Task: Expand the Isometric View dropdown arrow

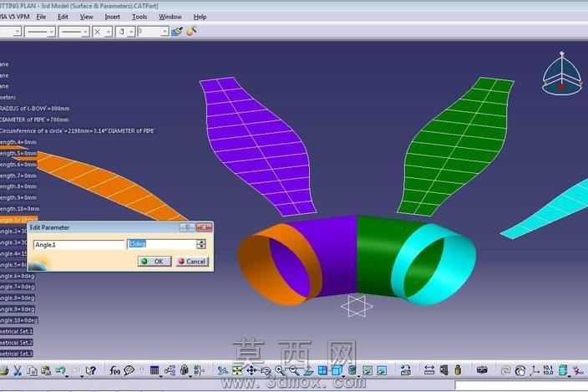Action: click(x=343, y=376)
